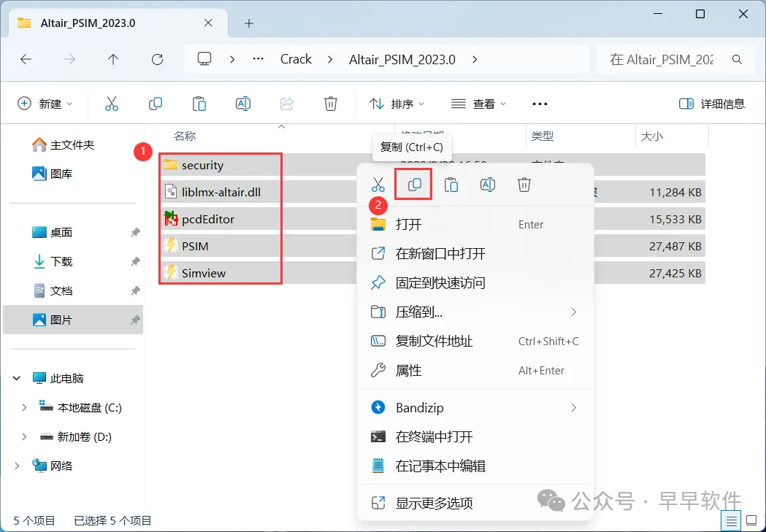This screenshot has height=532, width=766.
Task: Click the Paste icon in the toolbar
Action: (x=199, y=104)
